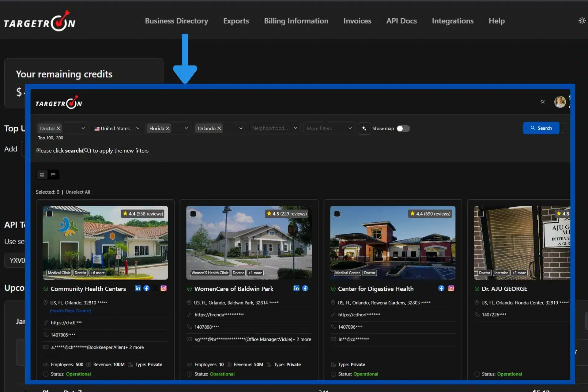588x392 pixels.
Task: Select Community Health Centers card checkbox
Action: [x=49, y=214]
